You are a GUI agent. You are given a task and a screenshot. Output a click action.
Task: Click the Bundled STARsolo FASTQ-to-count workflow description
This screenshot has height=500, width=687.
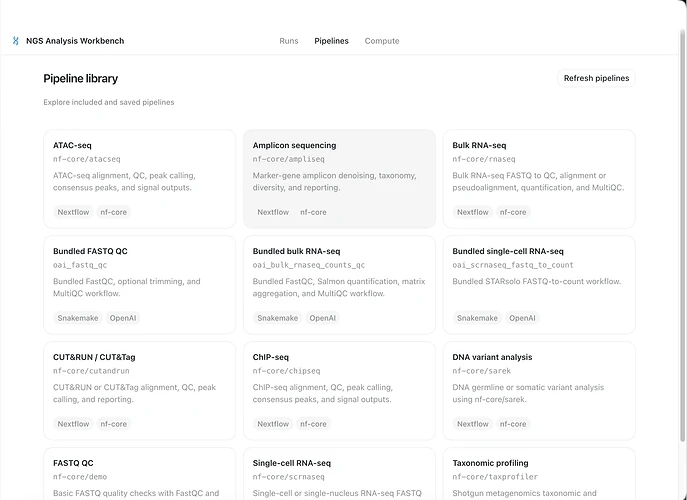537,281
